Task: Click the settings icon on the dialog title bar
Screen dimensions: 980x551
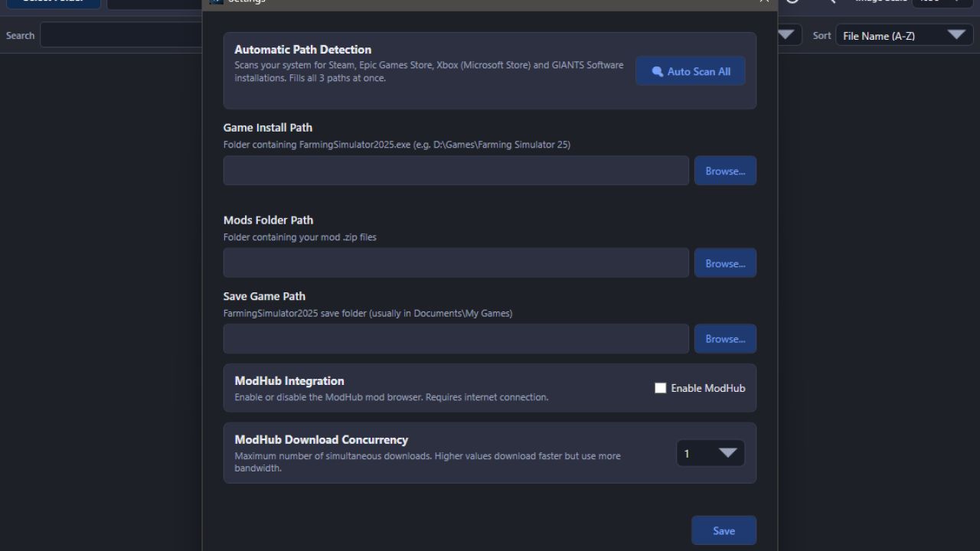Action: pos(217,2)
